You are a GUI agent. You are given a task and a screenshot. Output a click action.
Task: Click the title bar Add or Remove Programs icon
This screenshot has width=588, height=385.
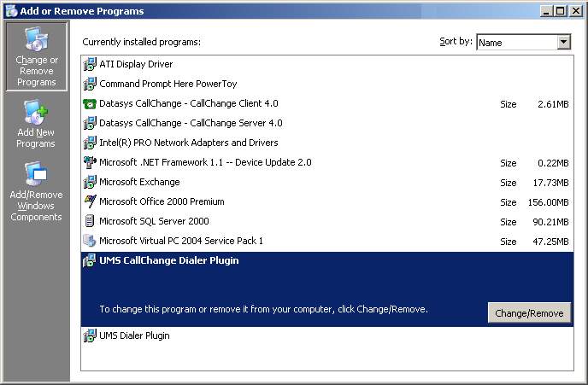pos(11,11)
